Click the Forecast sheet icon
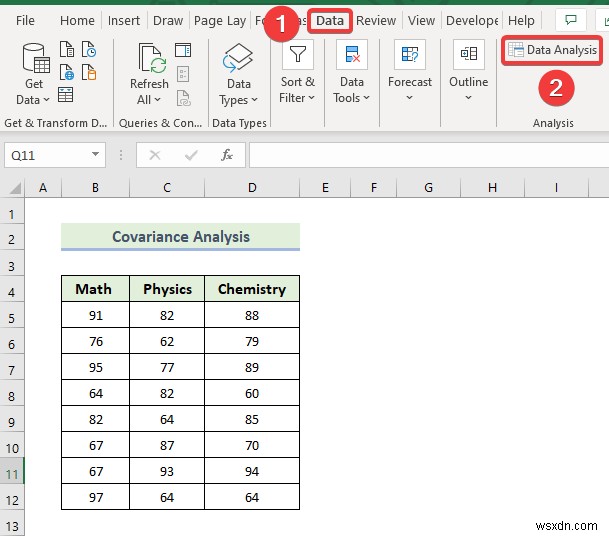 (410, 54)
